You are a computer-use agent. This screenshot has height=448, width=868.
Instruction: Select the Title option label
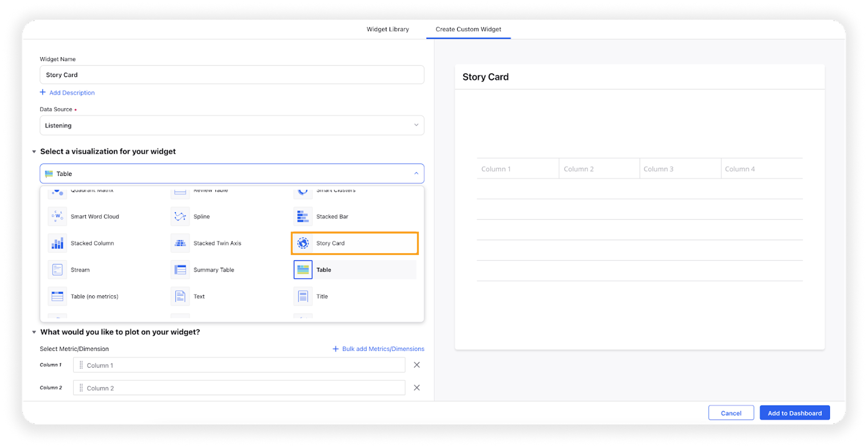point(322,296)
